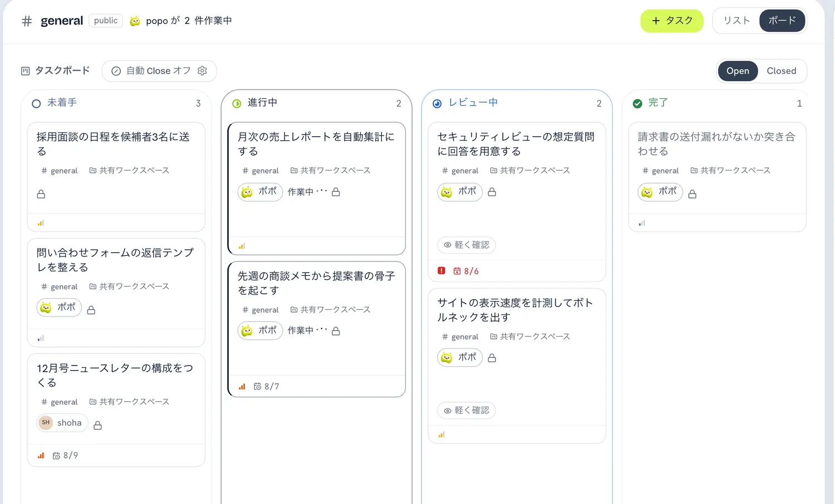Click 8/7 due date on 先週の商談メモ card

(266, 387)
